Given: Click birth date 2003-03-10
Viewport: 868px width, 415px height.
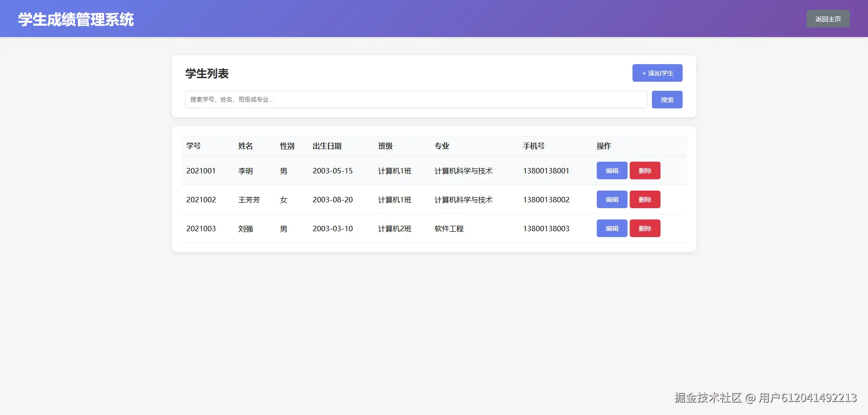Looking at the screenshot, I should [333, 228].
